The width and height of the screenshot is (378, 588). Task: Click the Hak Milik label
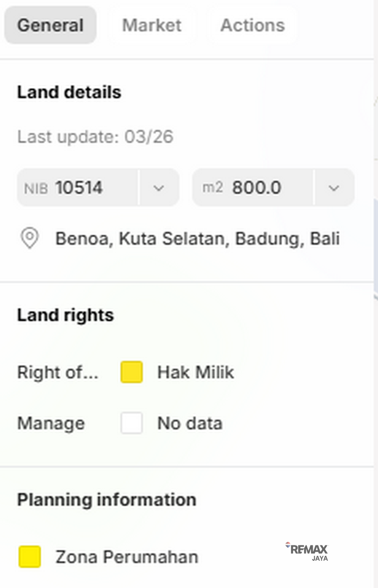pos(196,372)
